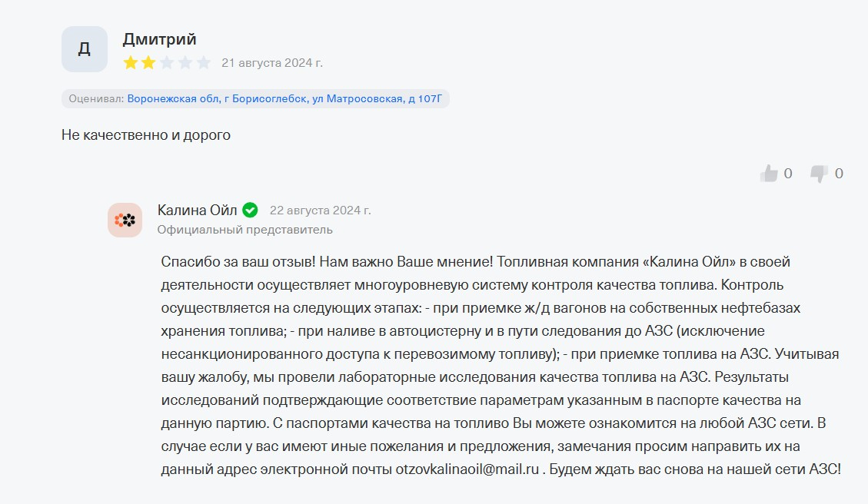Click the reviewer name Дмитрий

tap(159, 39)
